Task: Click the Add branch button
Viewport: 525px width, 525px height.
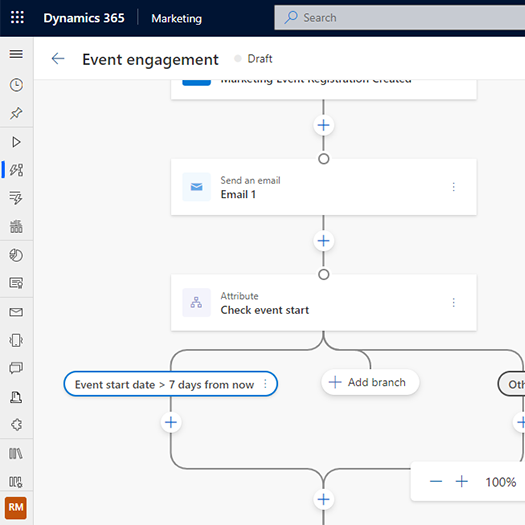Action: point(370,382)
